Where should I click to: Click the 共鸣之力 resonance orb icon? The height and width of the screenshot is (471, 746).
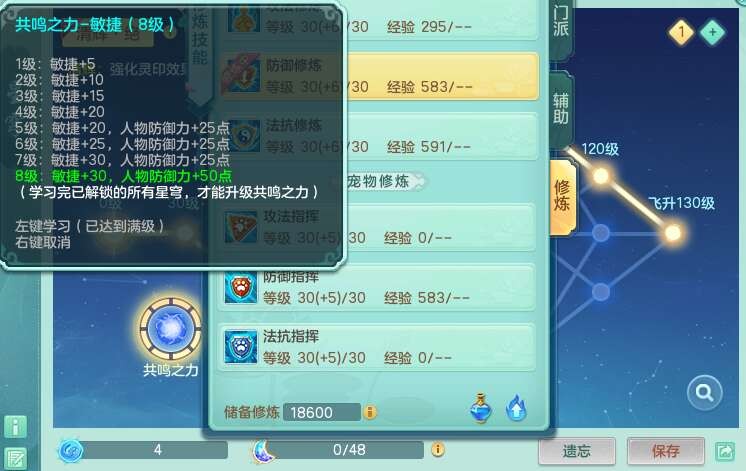pos(171,329)
